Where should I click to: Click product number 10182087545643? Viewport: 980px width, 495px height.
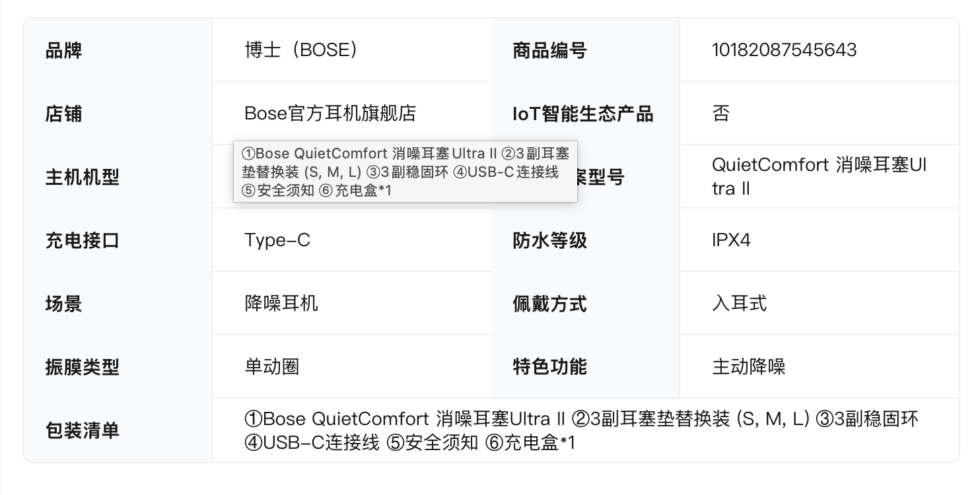pyautogui.click(x=784, y=50)
